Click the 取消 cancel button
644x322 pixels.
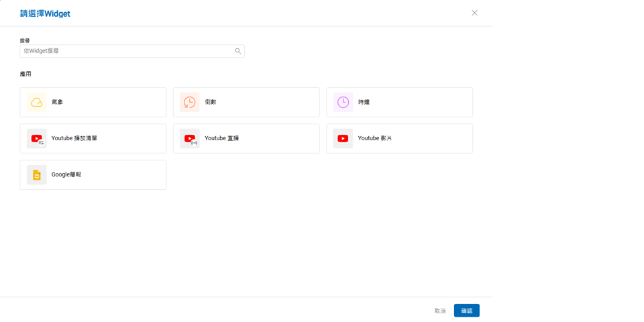(440, 311)
